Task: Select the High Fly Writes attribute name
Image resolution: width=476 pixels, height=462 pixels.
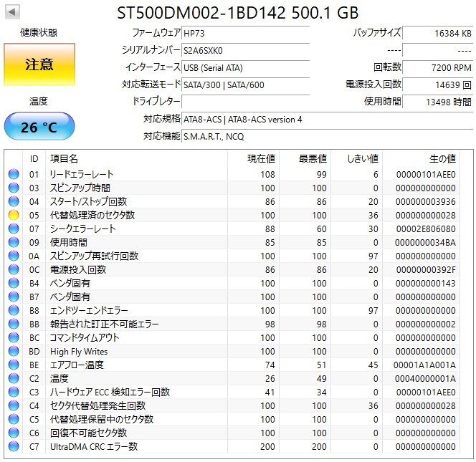Action: [79, 351]
